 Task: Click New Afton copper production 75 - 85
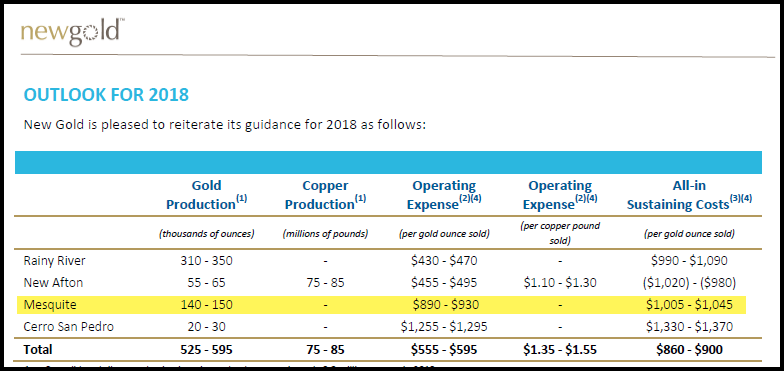coord(326,283)
